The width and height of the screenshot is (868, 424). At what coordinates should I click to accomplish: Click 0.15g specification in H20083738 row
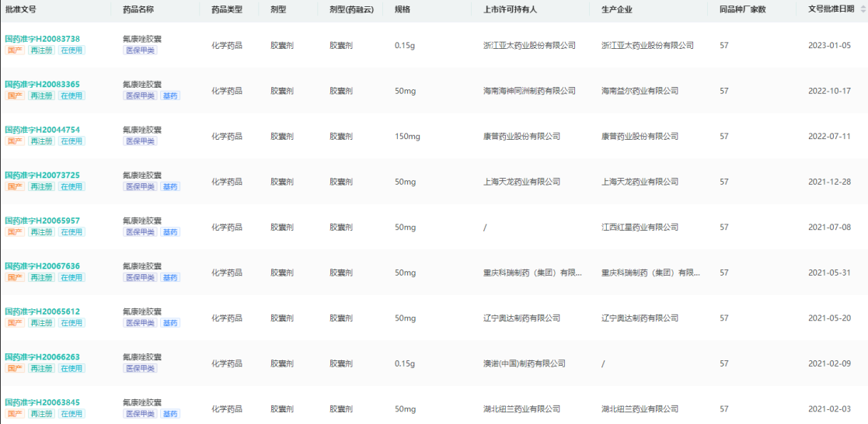click(x=405, y=45)
